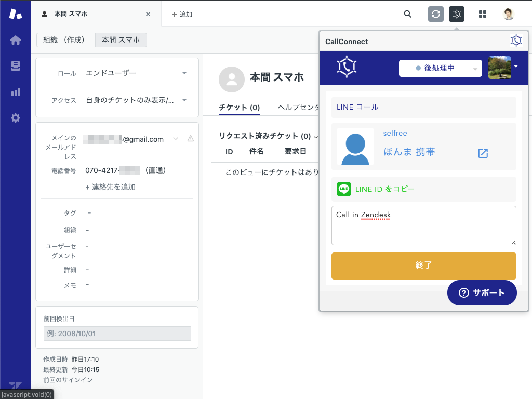Click the + 連絡先を追加 link
Screen dimensions: 532x399
tap(110, 187)
